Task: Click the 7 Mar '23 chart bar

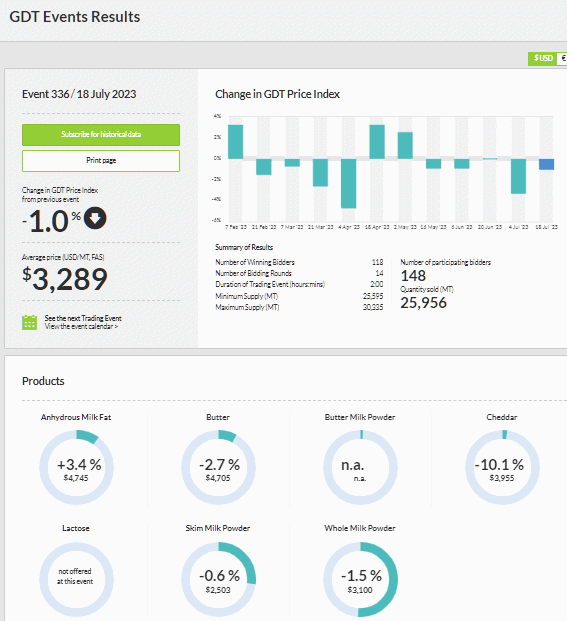Action: coord(292,162)
